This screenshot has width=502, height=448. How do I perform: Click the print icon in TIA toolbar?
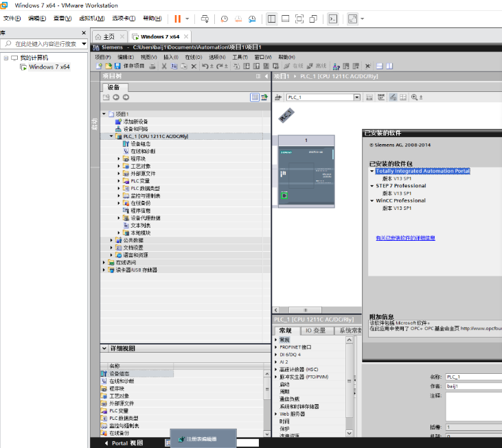152,66
